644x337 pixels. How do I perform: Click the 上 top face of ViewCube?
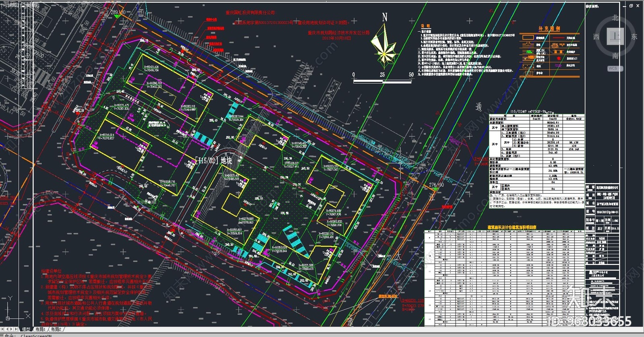tap(615, 37)
